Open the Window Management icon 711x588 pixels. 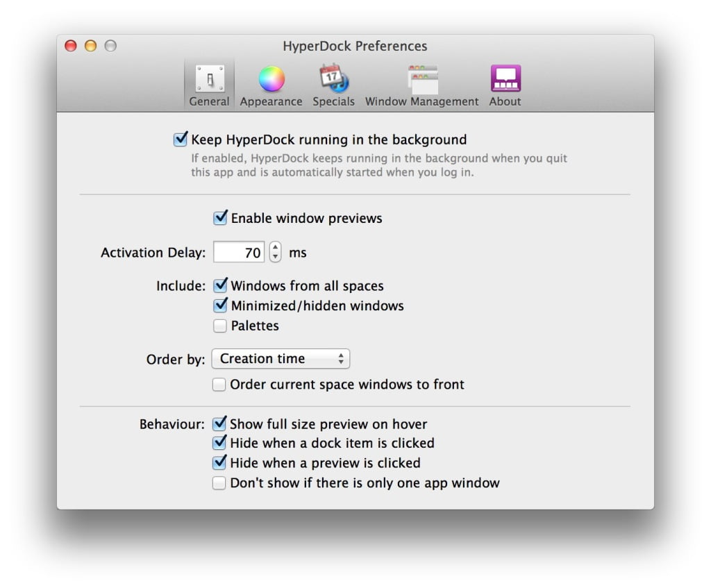tap(422, 79)
